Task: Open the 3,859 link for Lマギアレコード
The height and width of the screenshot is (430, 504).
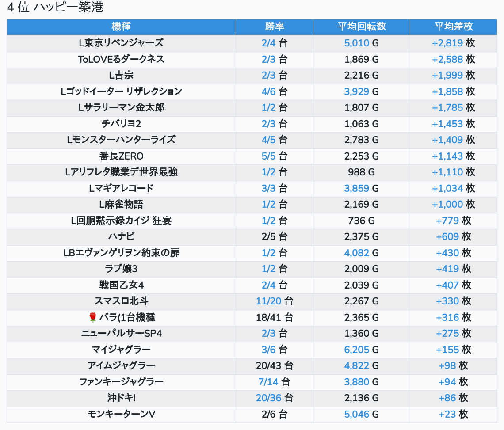Action: pyautogui.click(x=356, y=188)
